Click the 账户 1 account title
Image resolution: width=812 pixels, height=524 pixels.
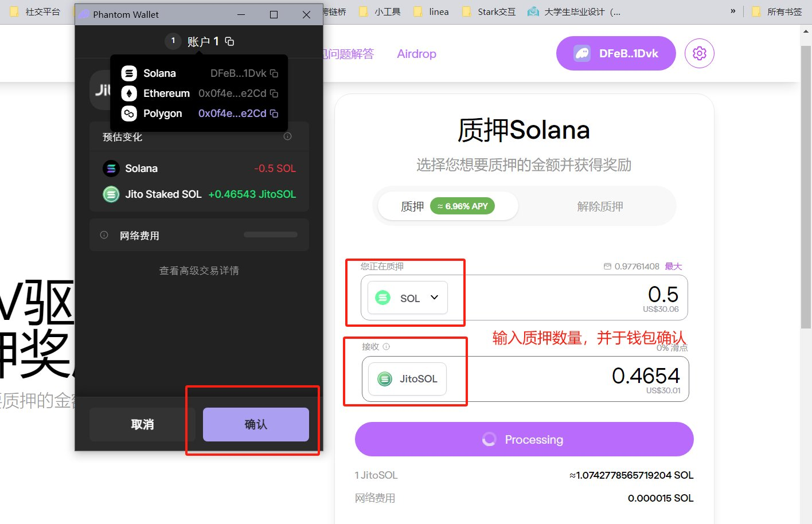click(203, 41)
